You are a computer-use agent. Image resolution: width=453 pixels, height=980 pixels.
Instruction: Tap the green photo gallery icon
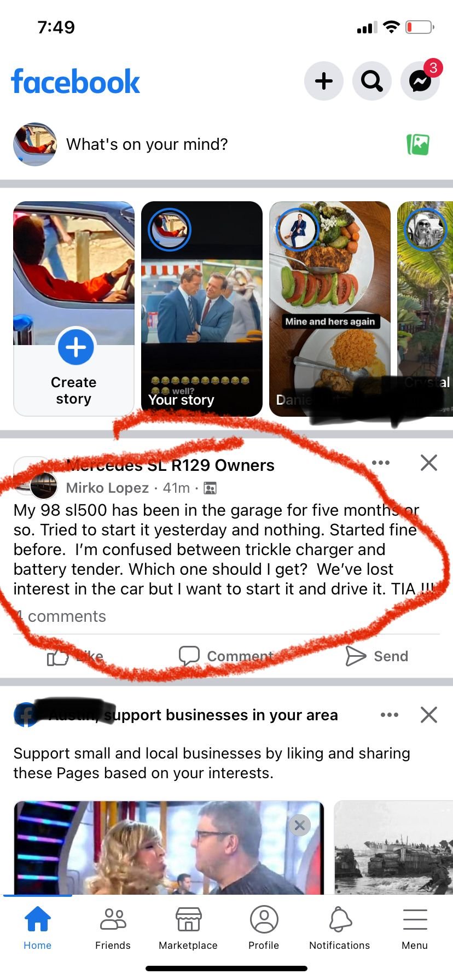pyautogui.click(x=418, y=144)
